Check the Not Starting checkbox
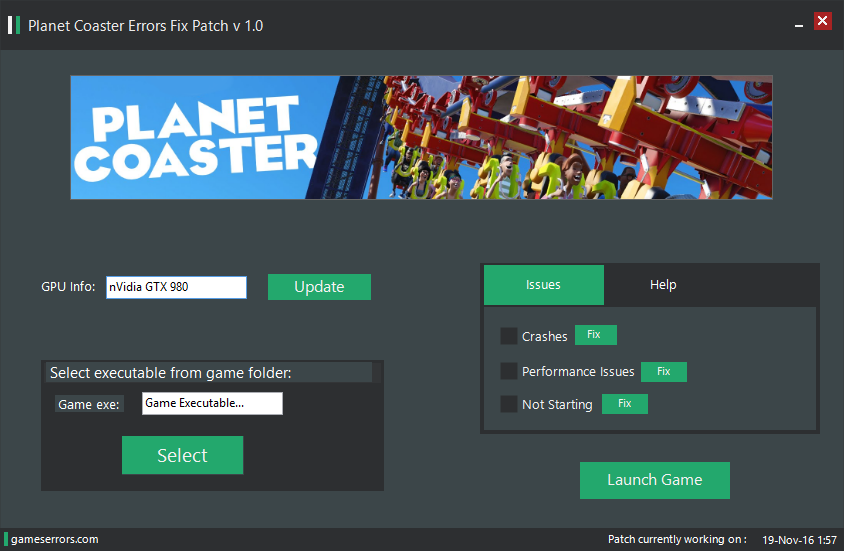844x551 pixels. coord(509,404)
